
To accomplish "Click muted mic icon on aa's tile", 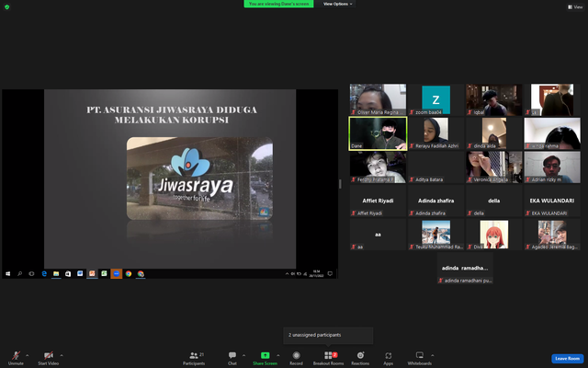I will coord(353,247).
